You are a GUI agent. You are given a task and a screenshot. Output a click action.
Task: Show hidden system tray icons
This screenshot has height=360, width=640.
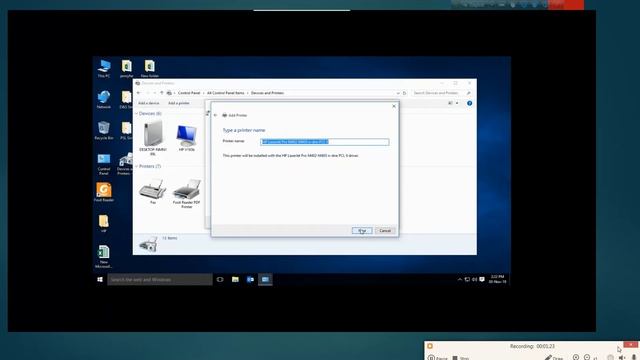coord(460,280)
